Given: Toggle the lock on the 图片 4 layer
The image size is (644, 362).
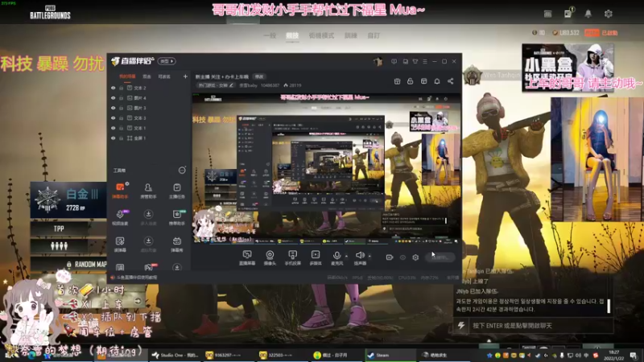Looking at the screenshot, I should click(122, 98).
